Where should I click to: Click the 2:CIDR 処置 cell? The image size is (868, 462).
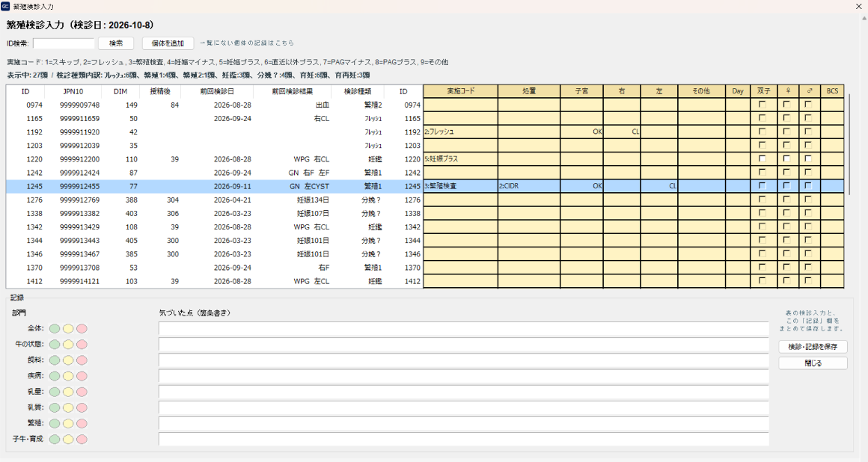pos(529,186)
